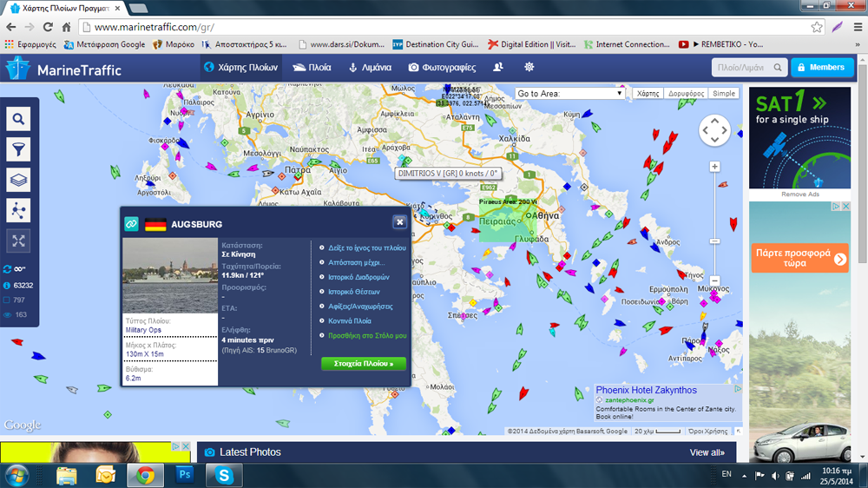Open the map search tool in sidebar
This screenshot has width=868, height=488.
pyautogui.click(x=18, y=119)
